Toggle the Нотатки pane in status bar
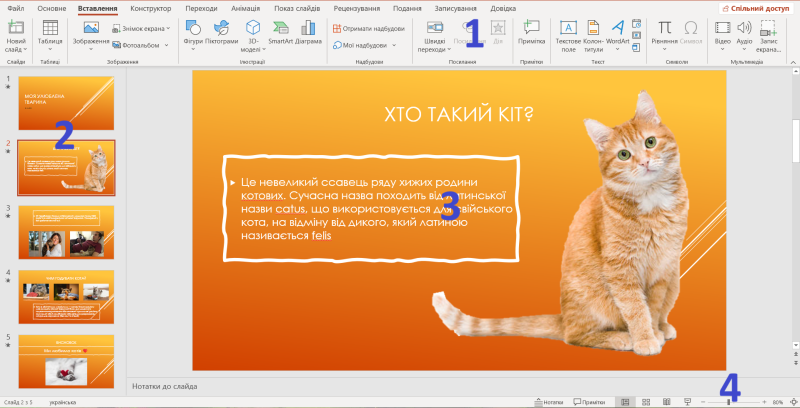The height and width of the screenshot is (408, 800). (x=549, y=402)
